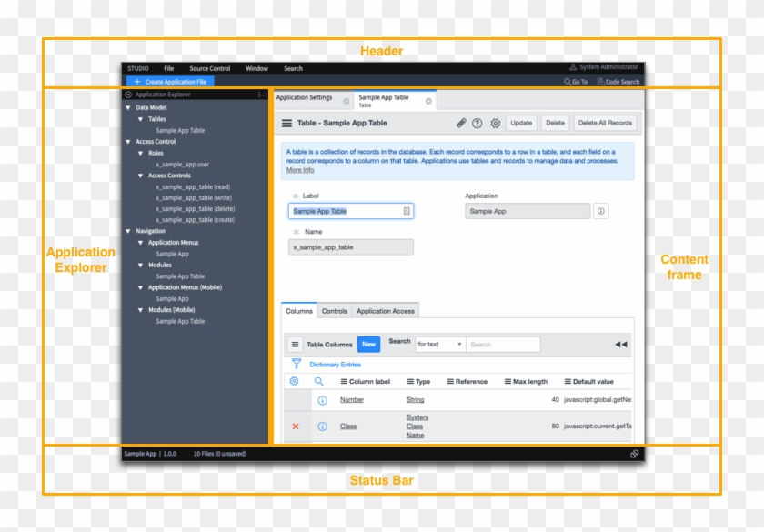Screen dimensions: 764x532
Task: Switch to the Controls tab
Action: click(x=335, y=311)
